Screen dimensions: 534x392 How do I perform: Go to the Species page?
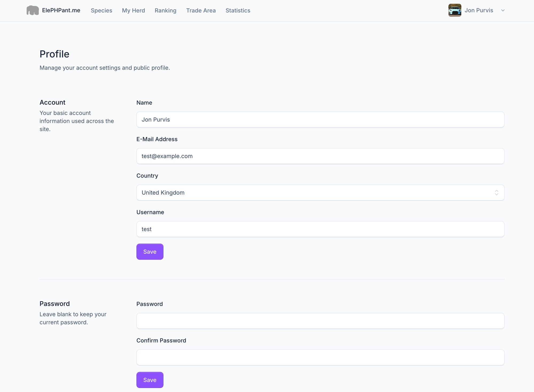tap(101, 10)
